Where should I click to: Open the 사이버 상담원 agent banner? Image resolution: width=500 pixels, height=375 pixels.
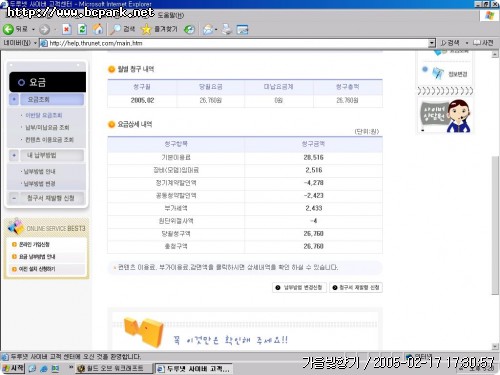tap(445, 116)
